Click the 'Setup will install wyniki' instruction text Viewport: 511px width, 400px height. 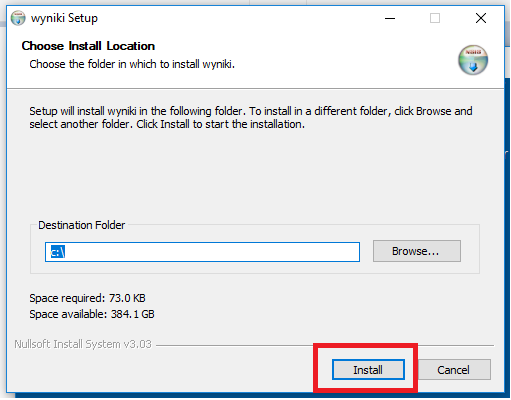pyautogui.click(x=251, y=117)
